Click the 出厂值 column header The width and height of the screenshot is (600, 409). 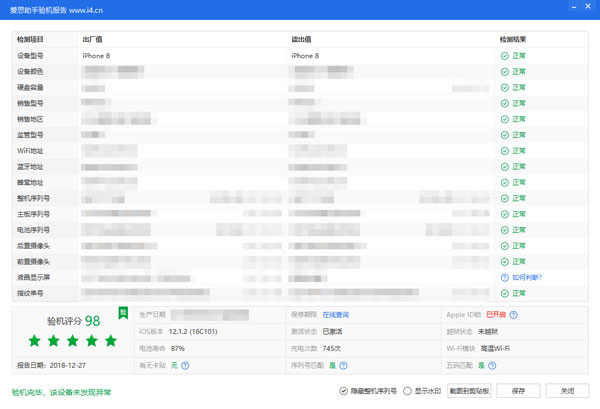(x=92, y=39)
